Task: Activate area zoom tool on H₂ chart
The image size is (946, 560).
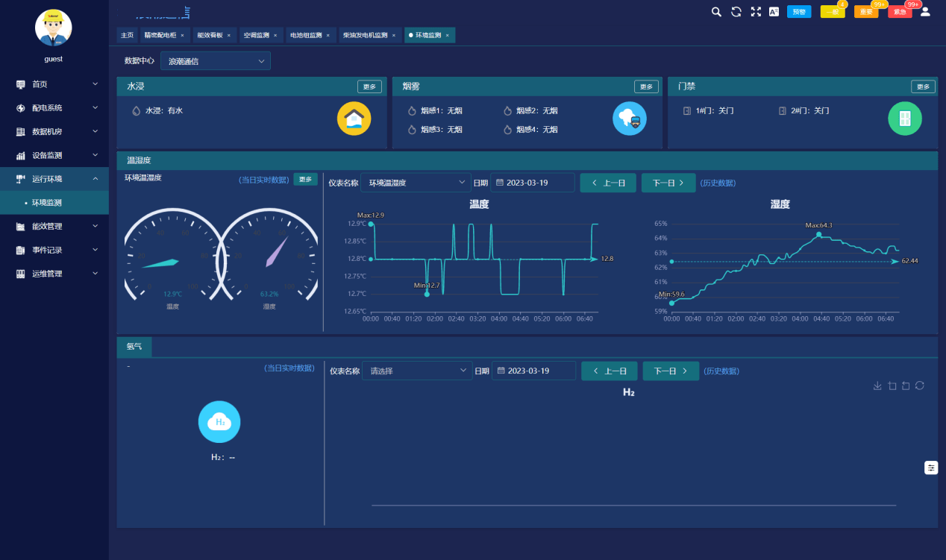Action: tap(892, 386)
